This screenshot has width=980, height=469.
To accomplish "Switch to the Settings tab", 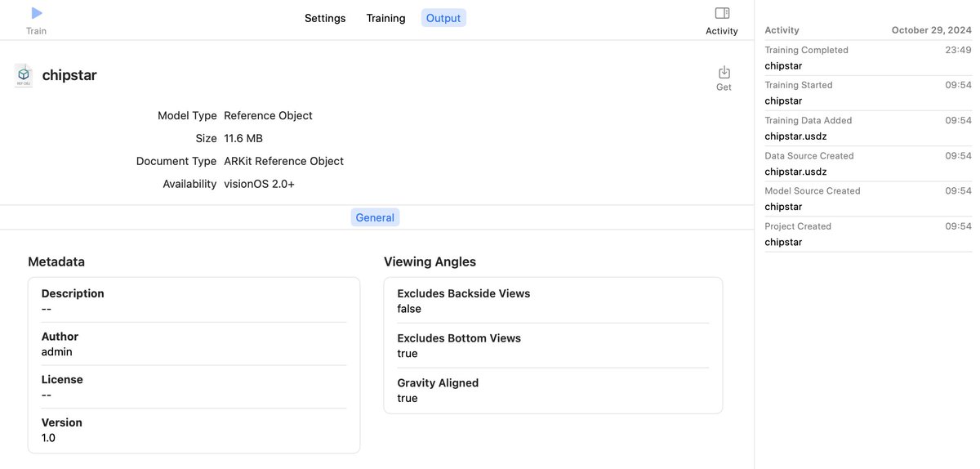I will [x=325, y=18].
